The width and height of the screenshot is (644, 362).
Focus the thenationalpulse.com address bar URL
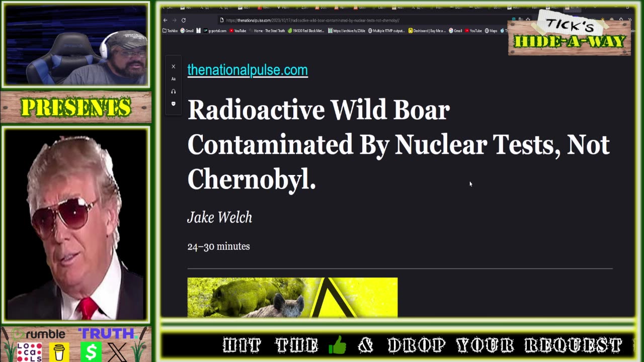312,21
